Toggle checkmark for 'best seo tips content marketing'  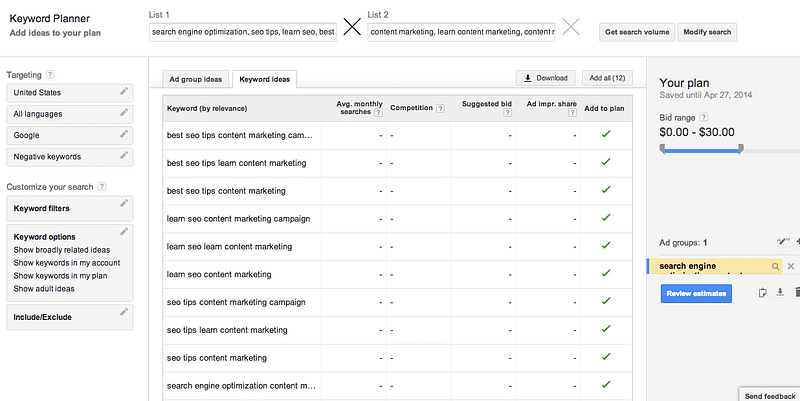pyautogui.click(x=605, y=190)
